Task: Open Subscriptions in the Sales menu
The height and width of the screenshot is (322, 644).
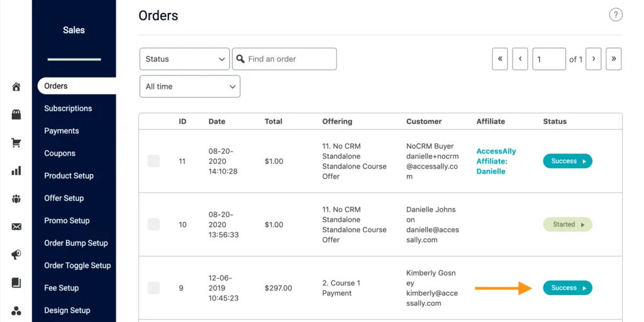Action: (x=68, y=108)
